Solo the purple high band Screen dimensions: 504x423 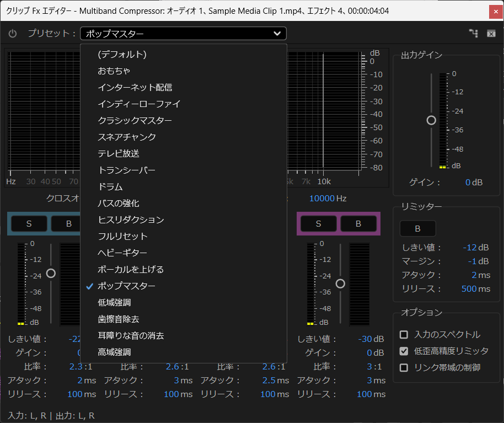(x=318, y=223)
